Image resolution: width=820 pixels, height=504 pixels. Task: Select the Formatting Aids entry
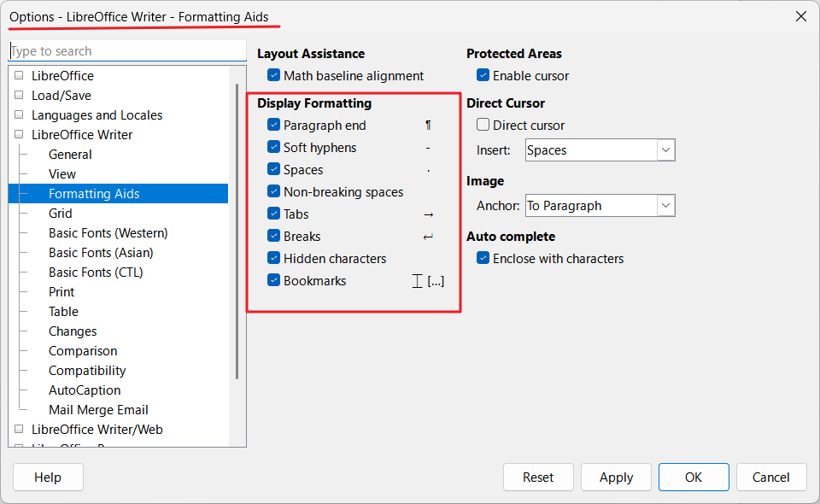coord(118,193)
